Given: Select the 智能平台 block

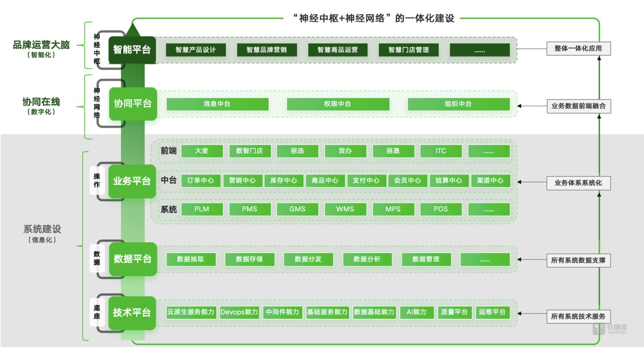Looking at the screenshot, I should (131, 50).
